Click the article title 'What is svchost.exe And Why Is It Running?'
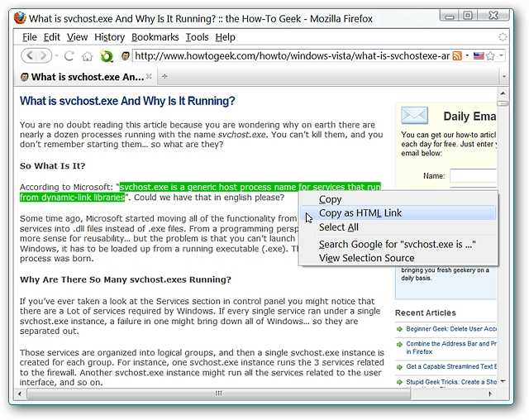Viewport: 529px width, 420px height. pos(127,101)
